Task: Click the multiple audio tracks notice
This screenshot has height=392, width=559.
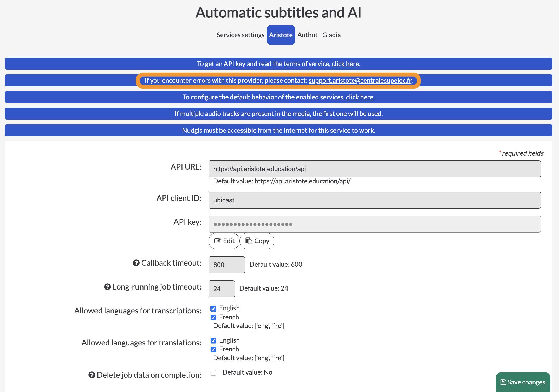Action: tap(279, 114)
